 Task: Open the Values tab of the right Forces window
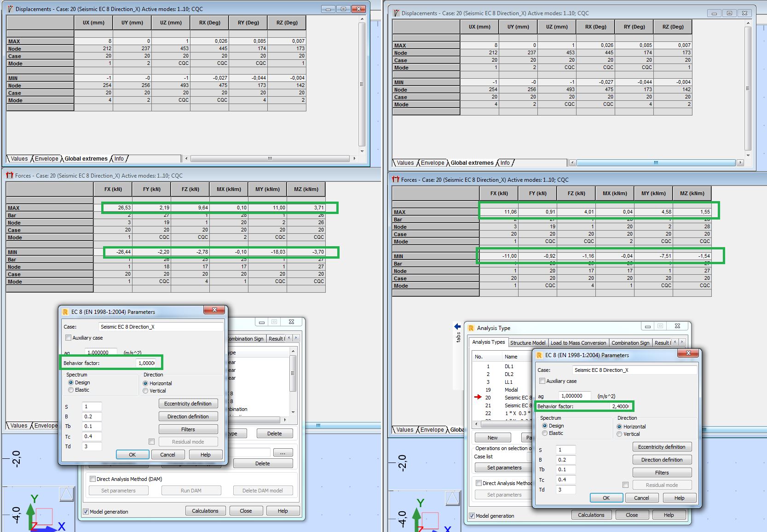[405, 430]
